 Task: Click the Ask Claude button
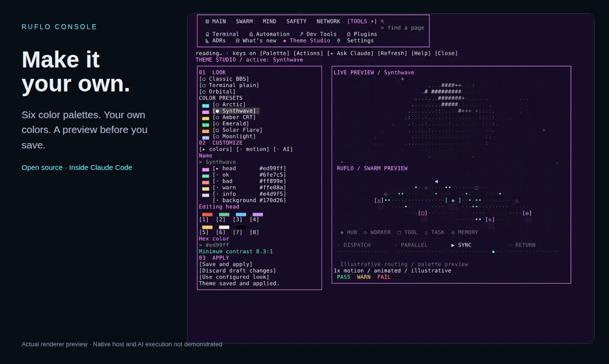coord(350,53)
